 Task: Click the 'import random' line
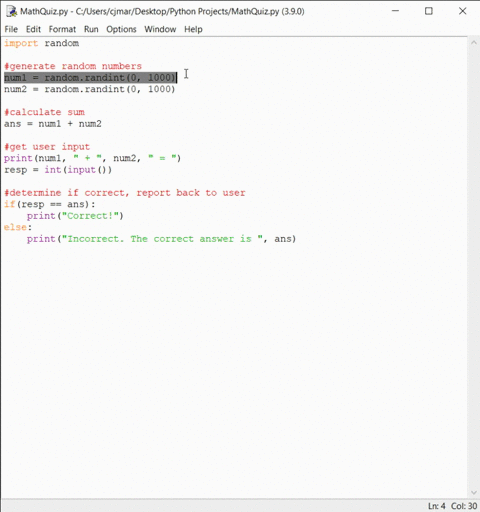tap(42, 43)
